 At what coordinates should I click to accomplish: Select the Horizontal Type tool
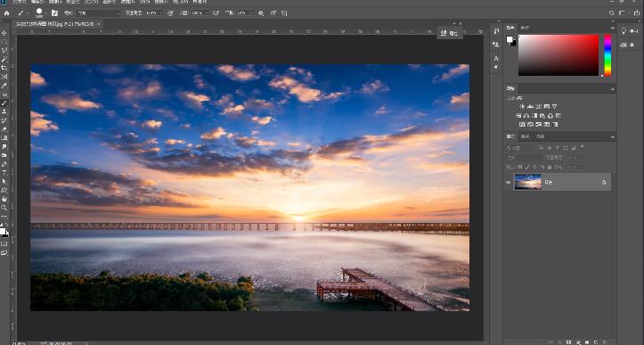pyautogui.click(x=4, y=173)
